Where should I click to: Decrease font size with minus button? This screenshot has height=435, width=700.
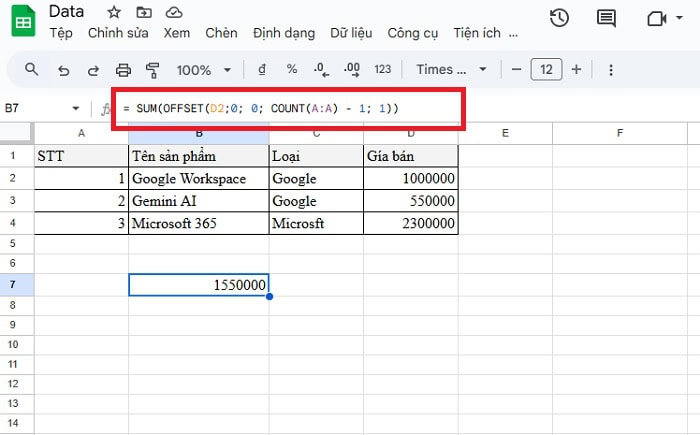pos(516,70)
